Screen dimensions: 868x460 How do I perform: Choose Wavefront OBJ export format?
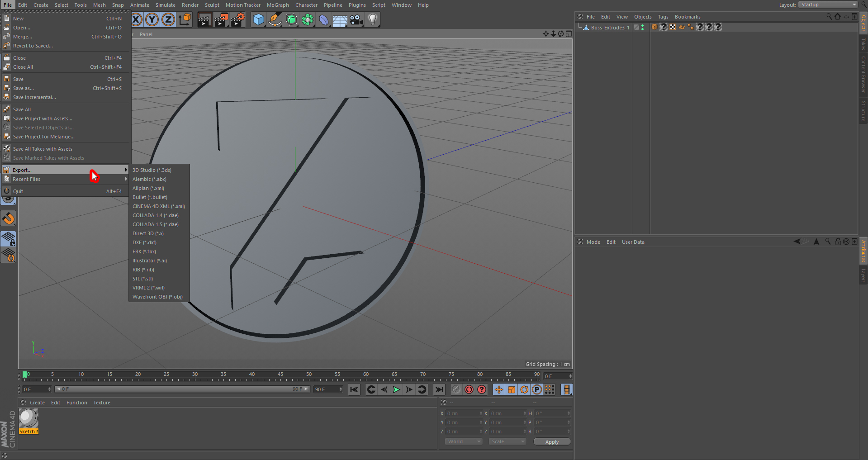157,297
